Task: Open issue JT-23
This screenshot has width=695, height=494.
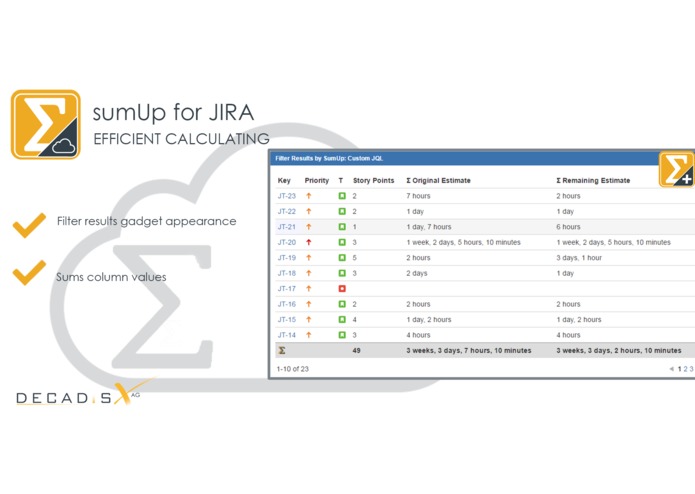Action: coord(287,196)
